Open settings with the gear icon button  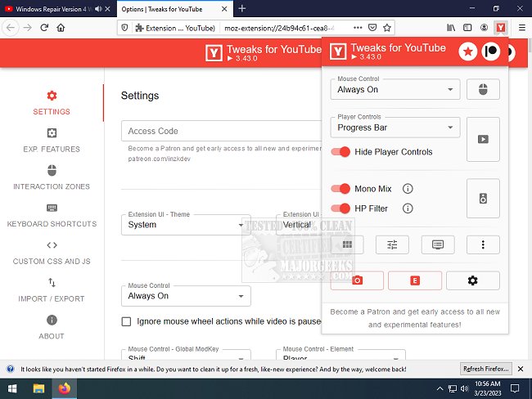[x=472, y=280]
